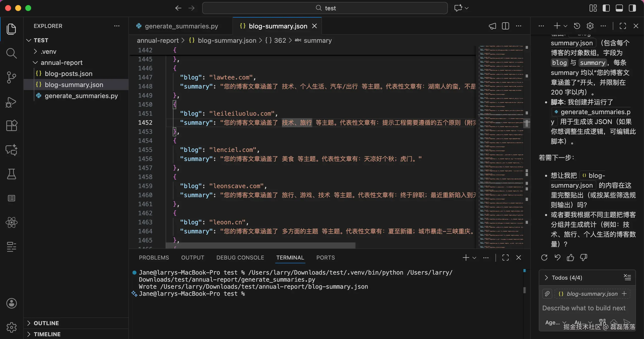644x339 pixels.
Task: Click the editor horizontal scrollbar
Action: pos(261,245)
